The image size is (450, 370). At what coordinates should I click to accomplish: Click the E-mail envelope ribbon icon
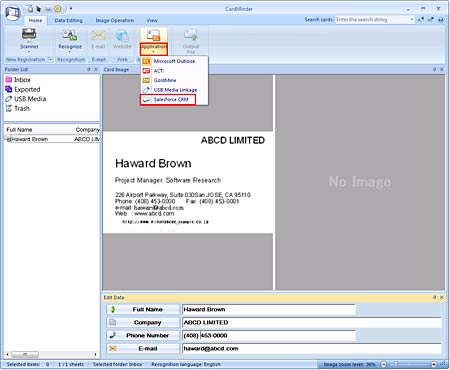coord(98,35)
